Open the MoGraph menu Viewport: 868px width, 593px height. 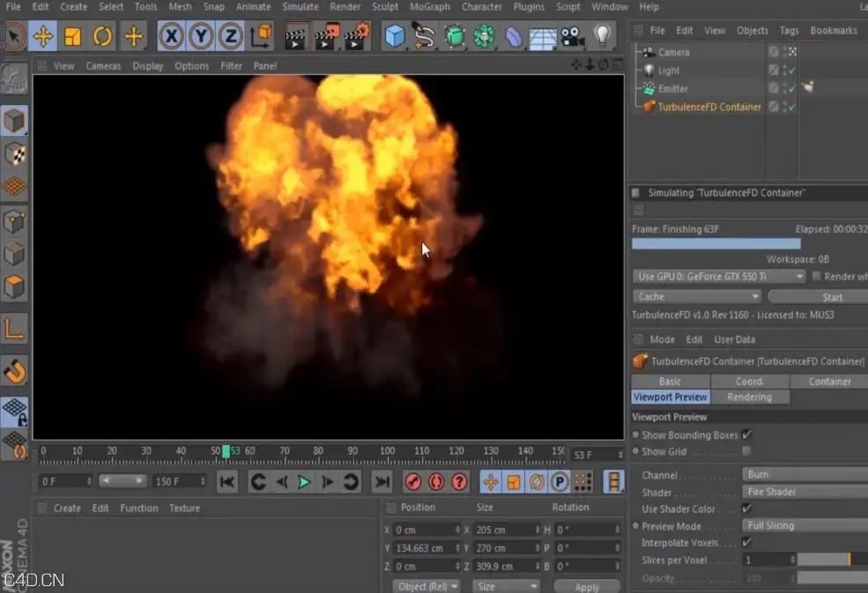click(429, 7)
